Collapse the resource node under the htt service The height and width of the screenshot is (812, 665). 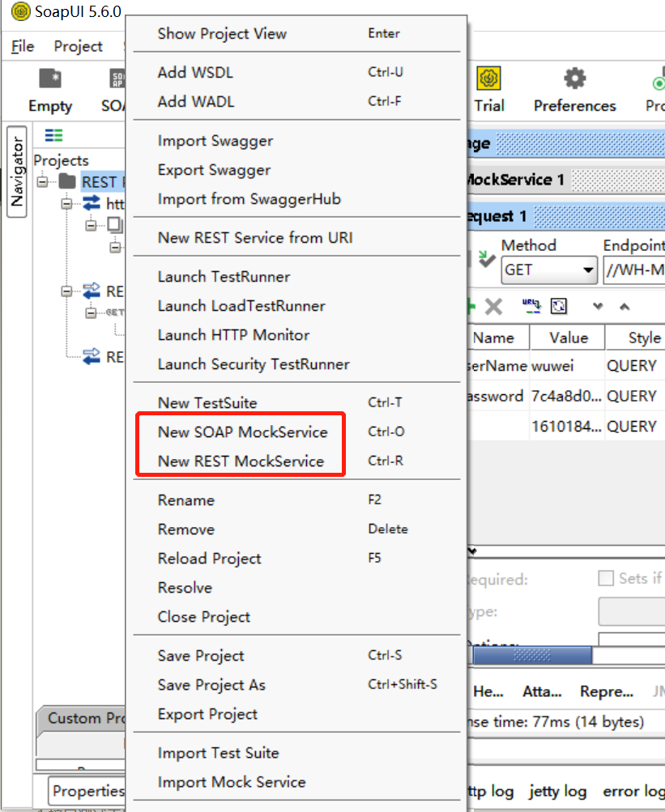pos(92,225)
